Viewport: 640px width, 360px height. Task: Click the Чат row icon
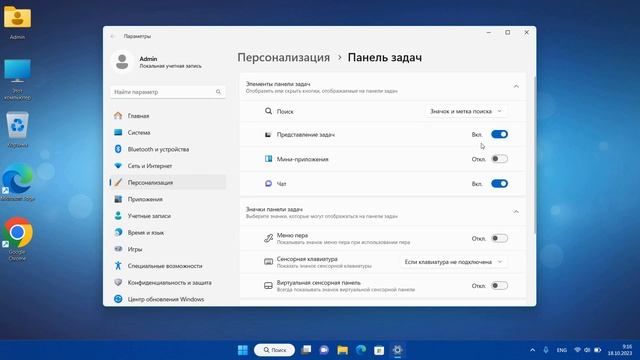click(x=268, y=184)
